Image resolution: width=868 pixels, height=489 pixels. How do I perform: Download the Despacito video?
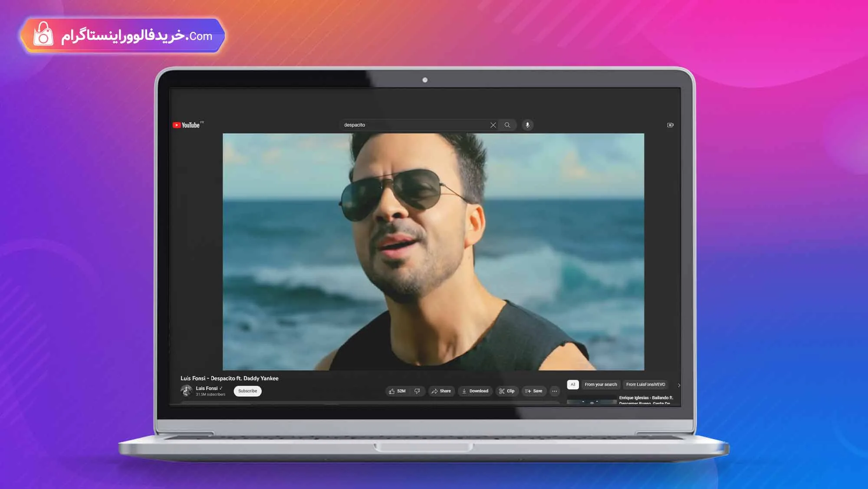click(475, 391)
